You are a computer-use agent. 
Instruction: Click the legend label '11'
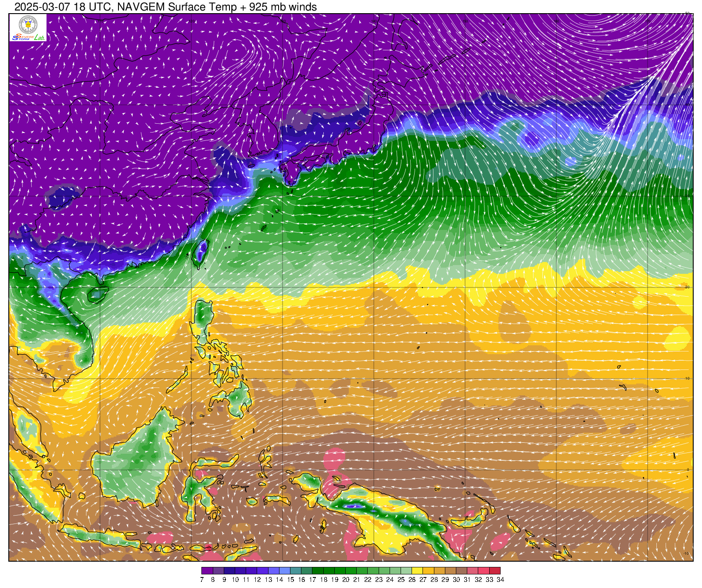pos(246,580)
